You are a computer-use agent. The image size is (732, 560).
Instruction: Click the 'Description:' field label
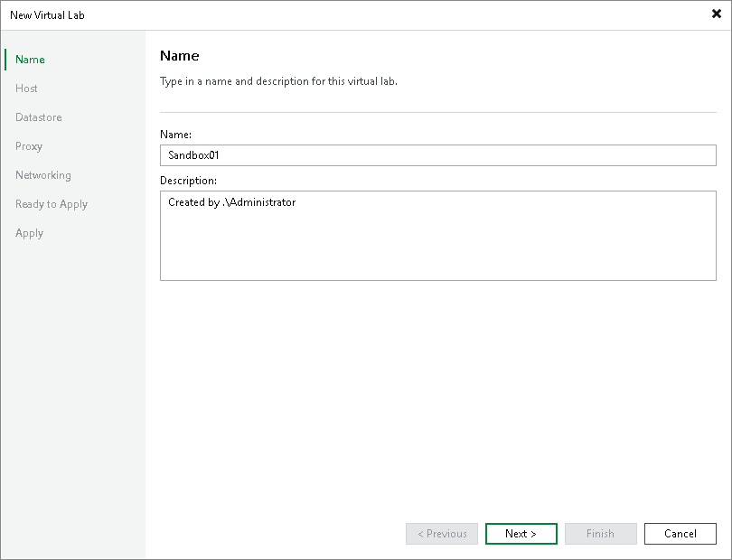coord(188,181)
